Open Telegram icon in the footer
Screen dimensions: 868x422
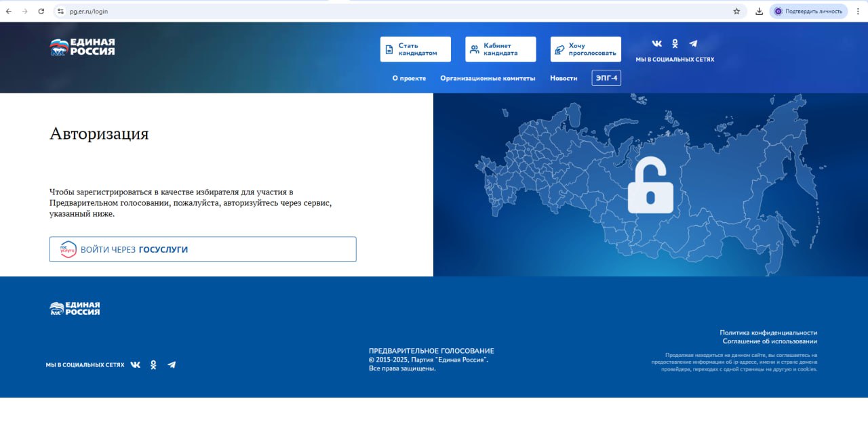pos(172,364)
